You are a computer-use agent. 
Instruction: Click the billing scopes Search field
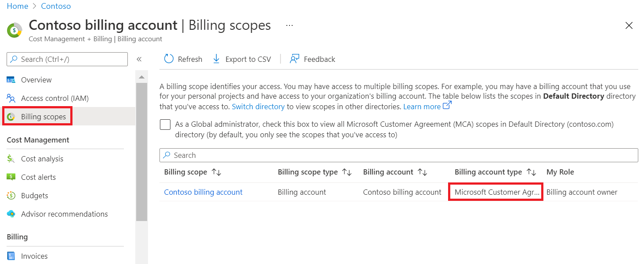pos(398,155)
